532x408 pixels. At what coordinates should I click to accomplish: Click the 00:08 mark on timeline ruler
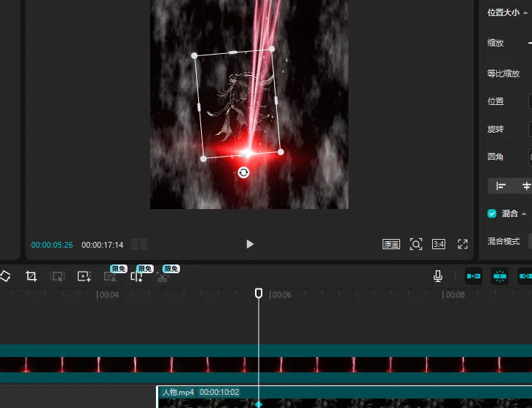click(455, 295)
